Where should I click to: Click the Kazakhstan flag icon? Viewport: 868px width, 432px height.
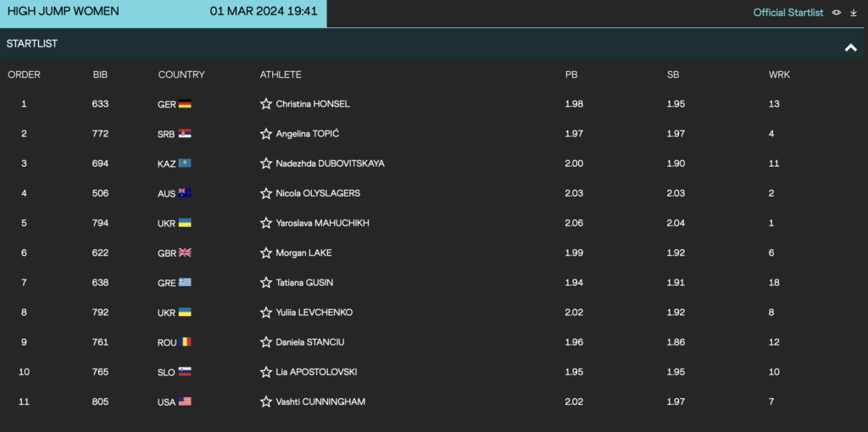[185, 163]
